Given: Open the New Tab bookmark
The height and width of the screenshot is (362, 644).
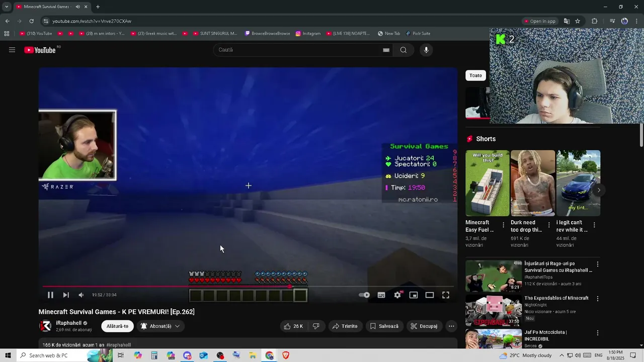Looking at the screenshot, I should point(389,34).
